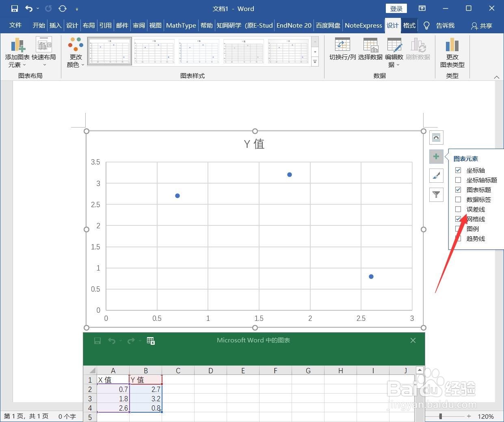504x422 pixels.
Task: Open 更改颜色 palette dropdown
Action: [x=76, y=53]
